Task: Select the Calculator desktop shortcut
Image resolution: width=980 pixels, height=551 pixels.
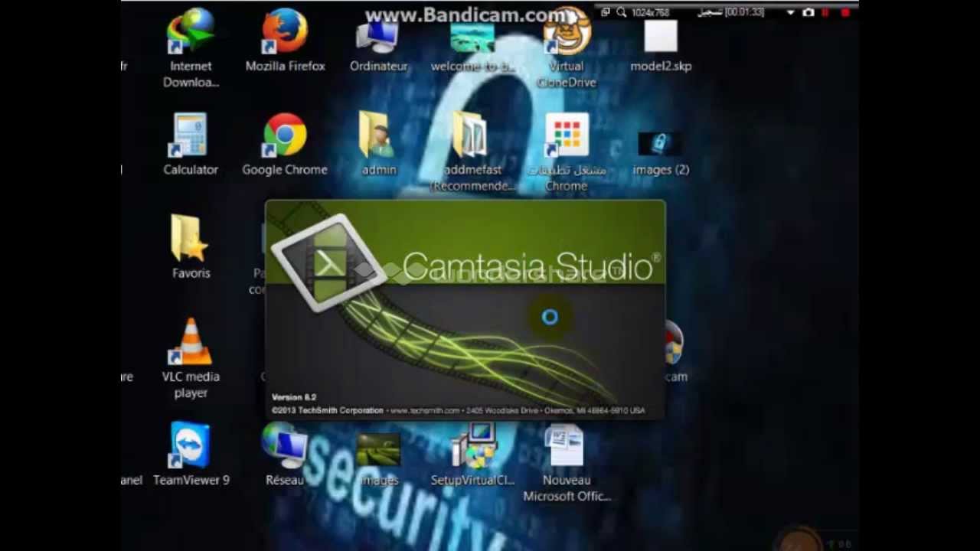Action: coord(191,144)
